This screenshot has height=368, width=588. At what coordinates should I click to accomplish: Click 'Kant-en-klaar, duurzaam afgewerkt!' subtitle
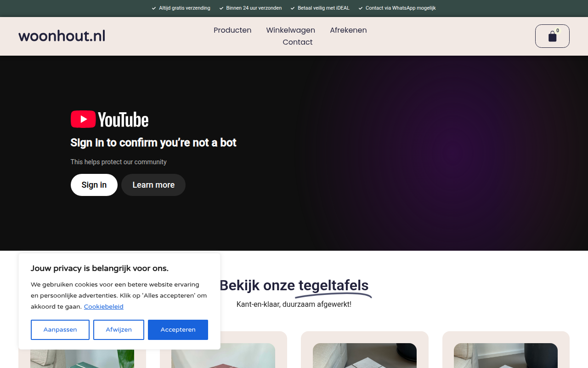pyautogui.click(x=294, y=305)
